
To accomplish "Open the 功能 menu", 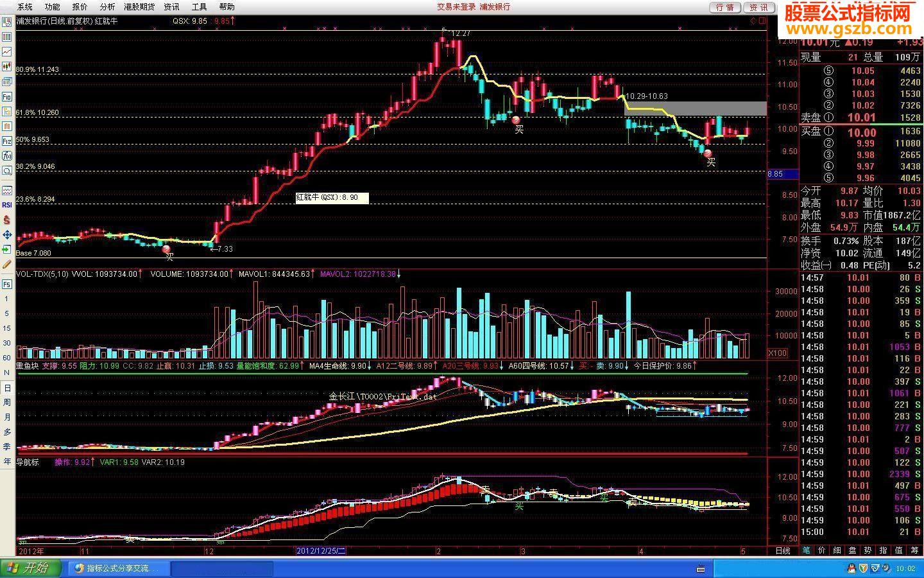I will pyautogui.click(x=52, y=6).
